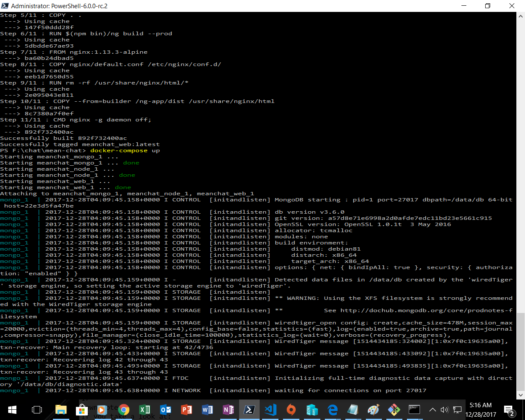Click the scrollbar down arrow in PowerShell
525x420 pixels.
click(521, 395)
